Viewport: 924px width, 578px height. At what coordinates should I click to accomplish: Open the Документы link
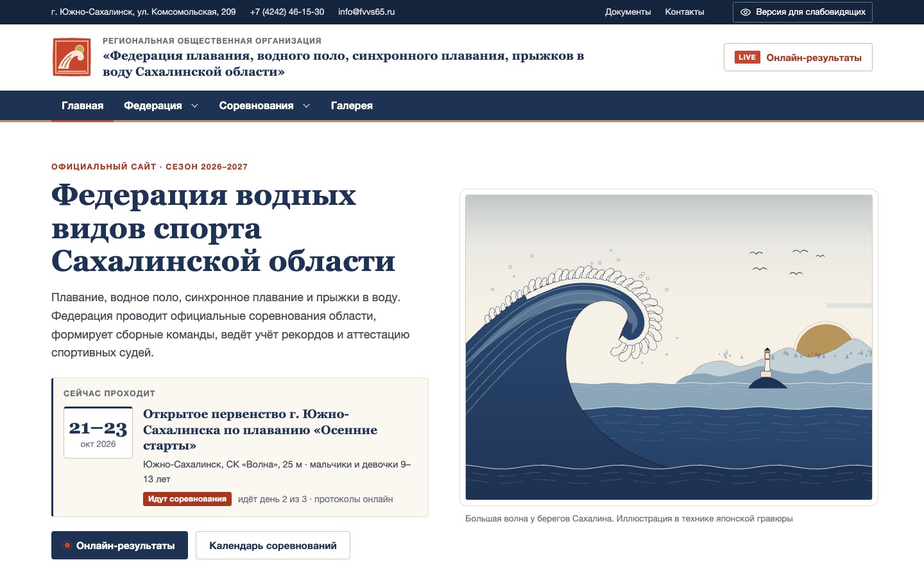(x=628, y=12)
